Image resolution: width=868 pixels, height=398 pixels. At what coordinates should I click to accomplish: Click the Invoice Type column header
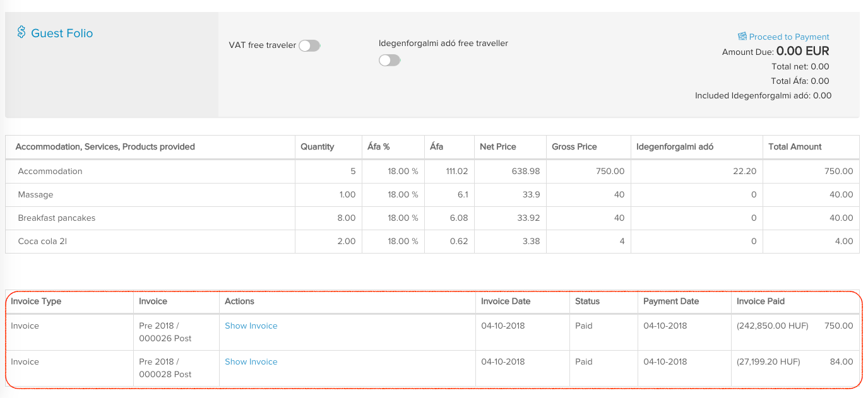coord(37,301)
